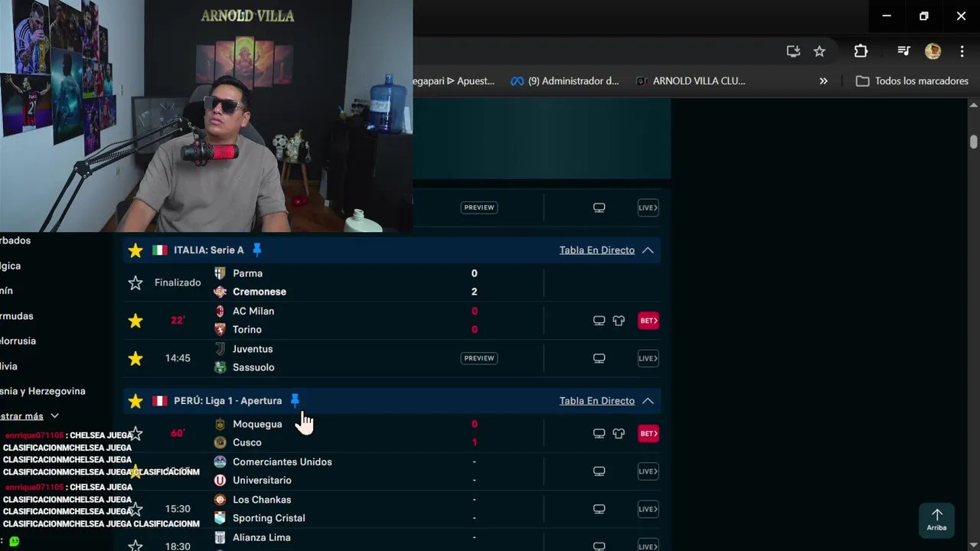
Task: Click the Sassuolo team crest
Action: coord(220,367)
